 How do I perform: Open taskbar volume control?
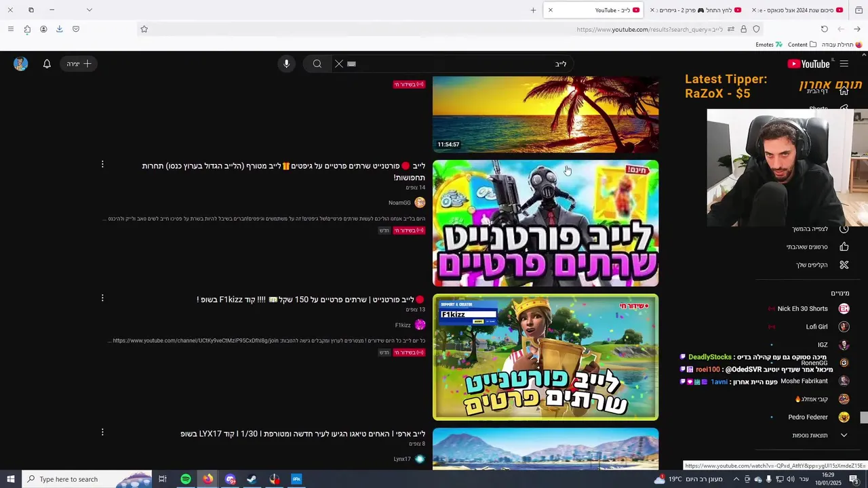[791, 479]
